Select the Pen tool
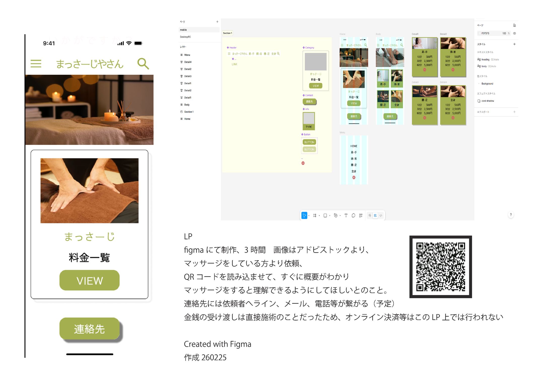 coord(336,216)
